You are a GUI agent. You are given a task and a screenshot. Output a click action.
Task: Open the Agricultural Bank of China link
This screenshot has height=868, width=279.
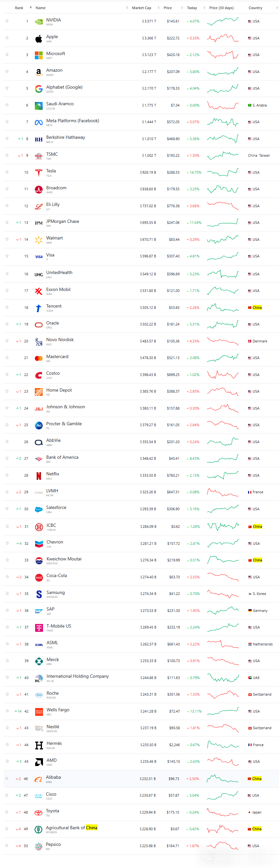(72, 828)
